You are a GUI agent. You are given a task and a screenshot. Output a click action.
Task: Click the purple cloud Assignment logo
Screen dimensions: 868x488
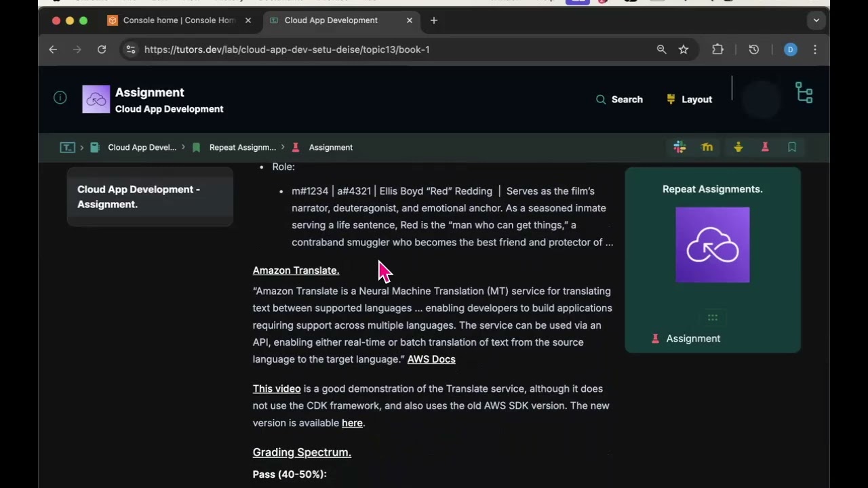coord(96,99)
